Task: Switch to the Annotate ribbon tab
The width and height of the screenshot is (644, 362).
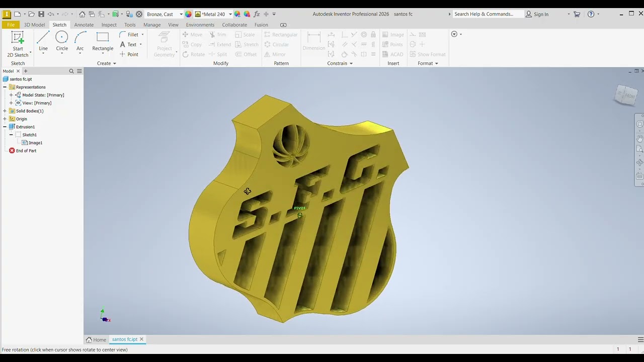Action: (84, 25)
